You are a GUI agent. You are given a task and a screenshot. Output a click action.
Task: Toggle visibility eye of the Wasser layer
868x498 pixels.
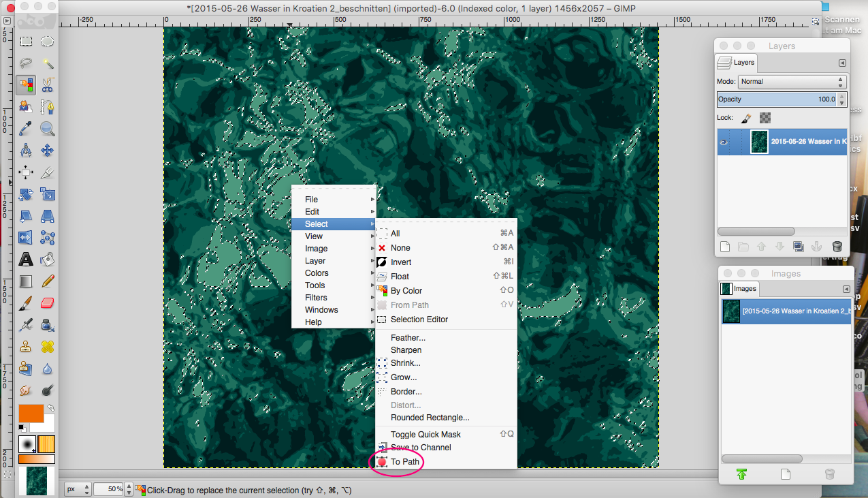click(724, 142)
